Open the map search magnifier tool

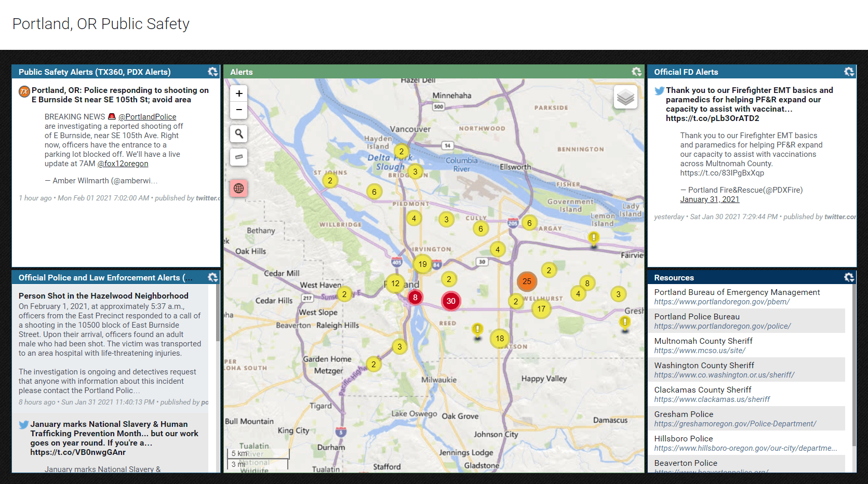point(239,133)
